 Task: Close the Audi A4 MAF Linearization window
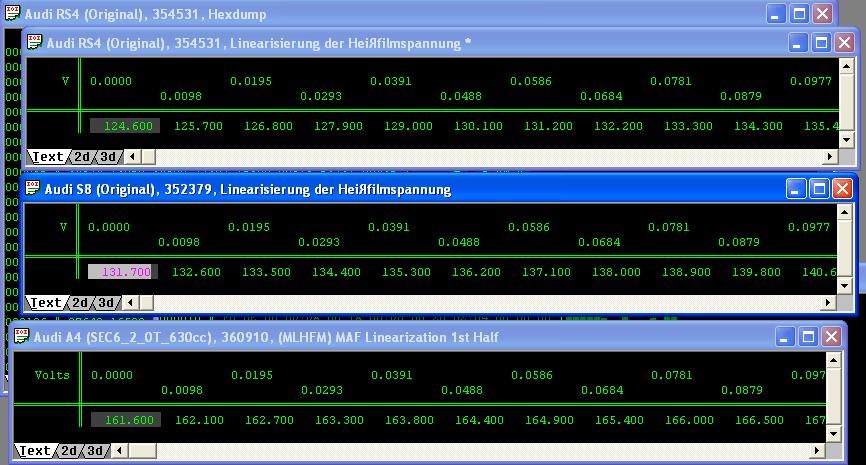tap(831, 336)
